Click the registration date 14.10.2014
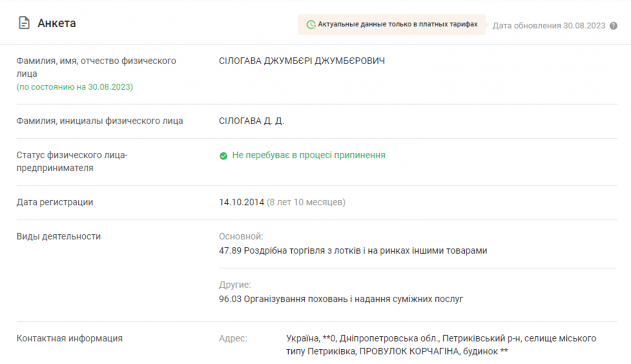The image size is (631, 364). click(x=241, y=202)
